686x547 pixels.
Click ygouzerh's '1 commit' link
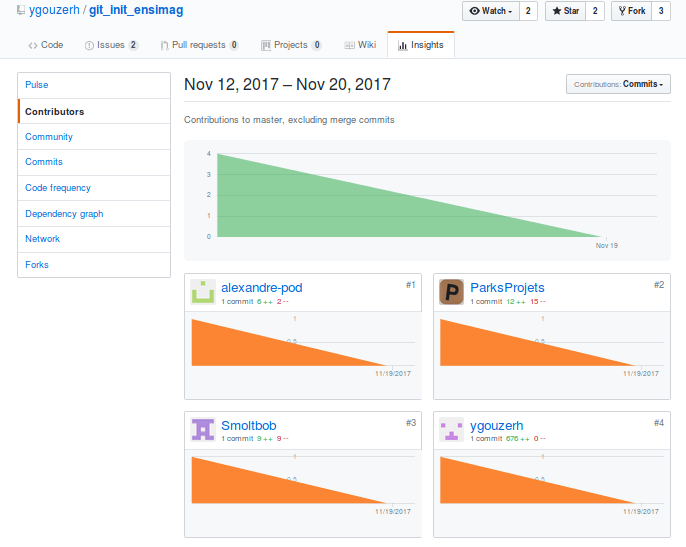tap(486, 438)
